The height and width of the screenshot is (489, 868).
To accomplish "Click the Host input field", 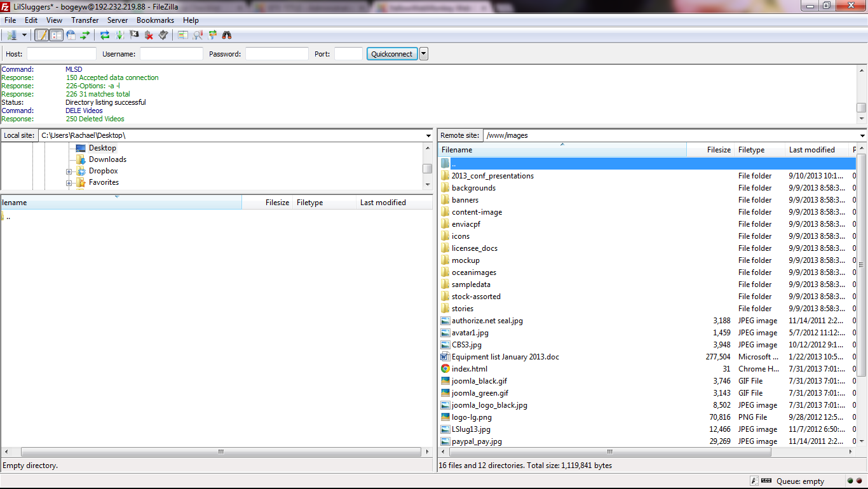I will pyautogui.click(x=62, y=54).
